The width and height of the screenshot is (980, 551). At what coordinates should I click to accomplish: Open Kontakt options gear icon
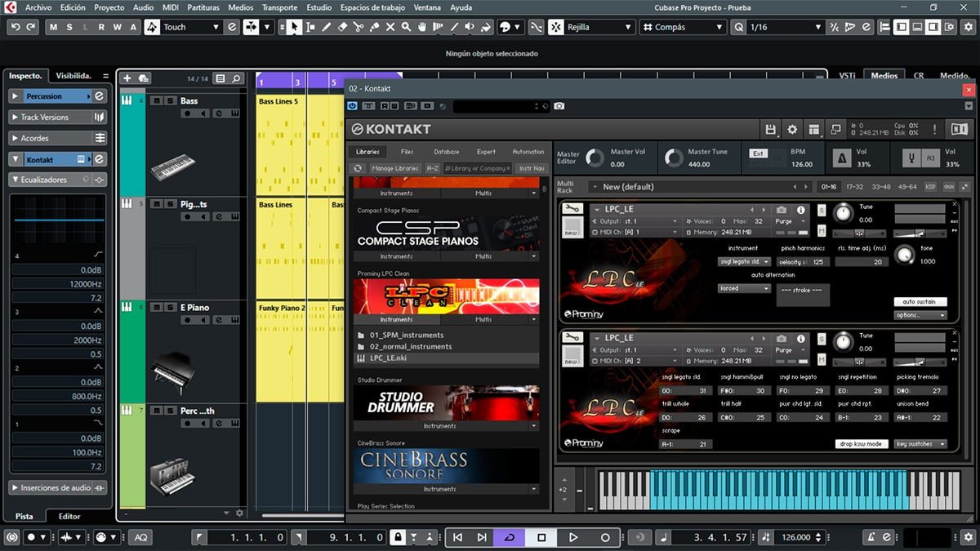[x=792, y=129]
